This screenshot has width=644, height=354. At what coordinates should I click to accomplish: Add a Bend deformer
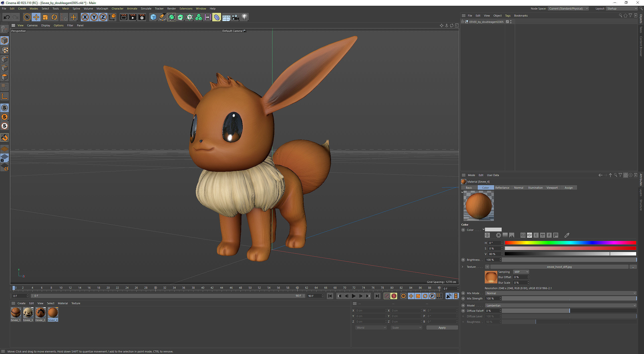[216, 17]
